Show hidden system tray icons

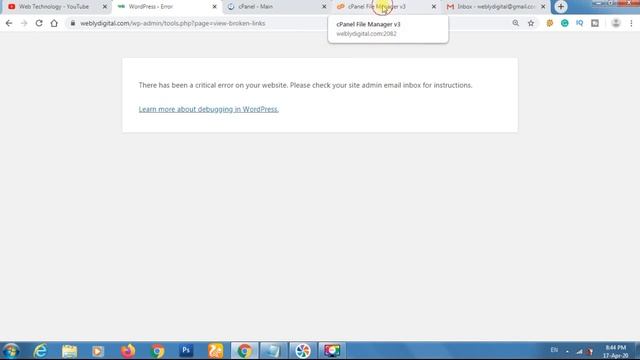(567, 351)
